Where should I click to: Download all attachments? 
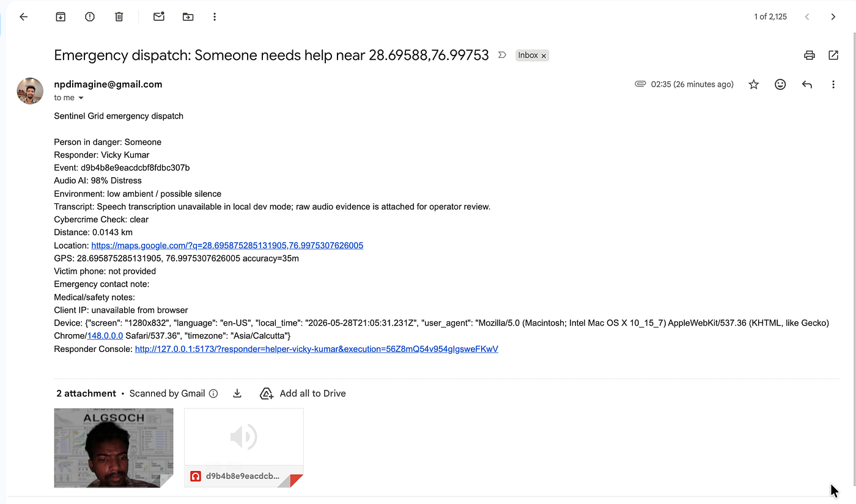pos(237,393)
